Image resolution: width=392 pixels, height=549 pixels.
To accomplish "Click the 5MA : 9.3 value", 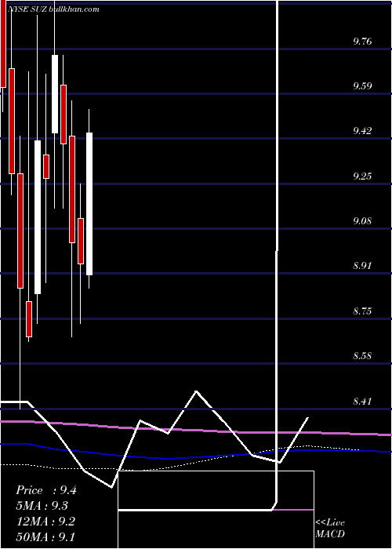I will (x=42, y=506).
